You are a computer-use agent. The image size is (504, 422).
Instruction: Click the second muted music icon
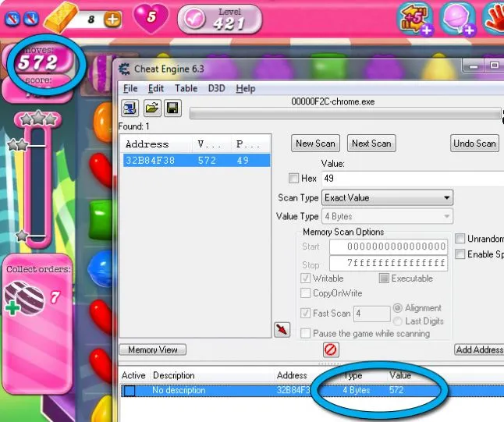tap(31, 19)
